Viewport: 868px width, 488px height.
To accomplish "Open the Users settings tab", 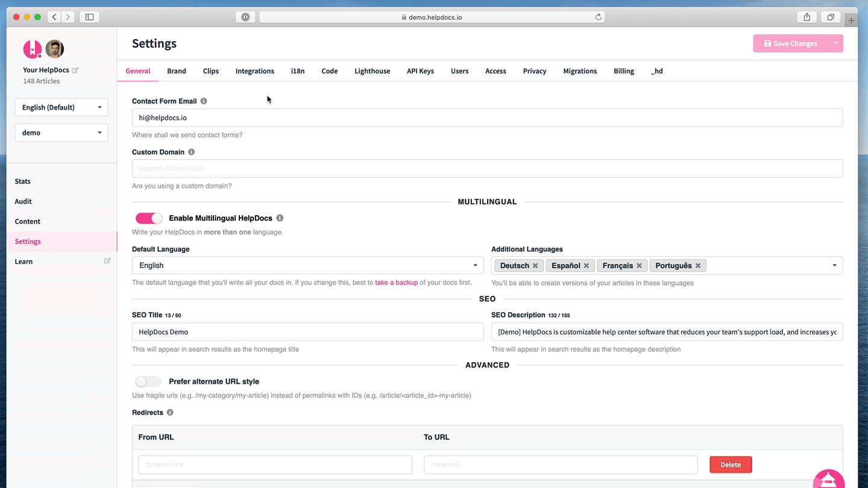I will [460, 71].
